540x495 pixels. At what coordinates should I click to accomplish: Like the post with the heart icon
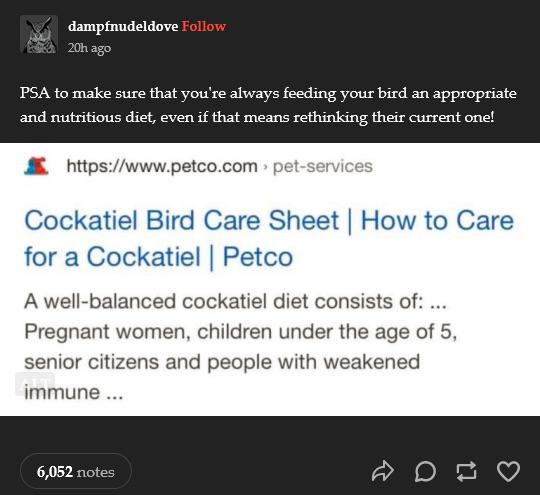coord(508,471)
